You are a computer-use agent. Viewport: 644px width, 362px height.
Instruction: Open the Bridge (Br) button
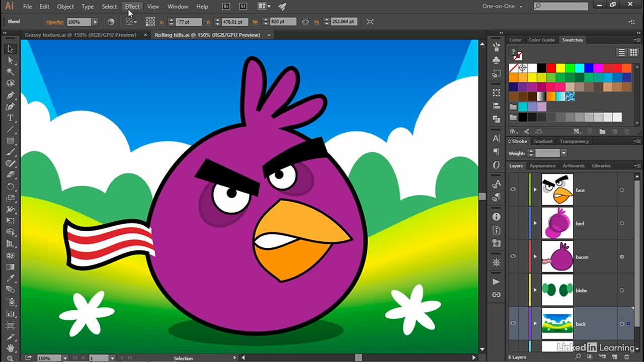[x=226, y=7]
